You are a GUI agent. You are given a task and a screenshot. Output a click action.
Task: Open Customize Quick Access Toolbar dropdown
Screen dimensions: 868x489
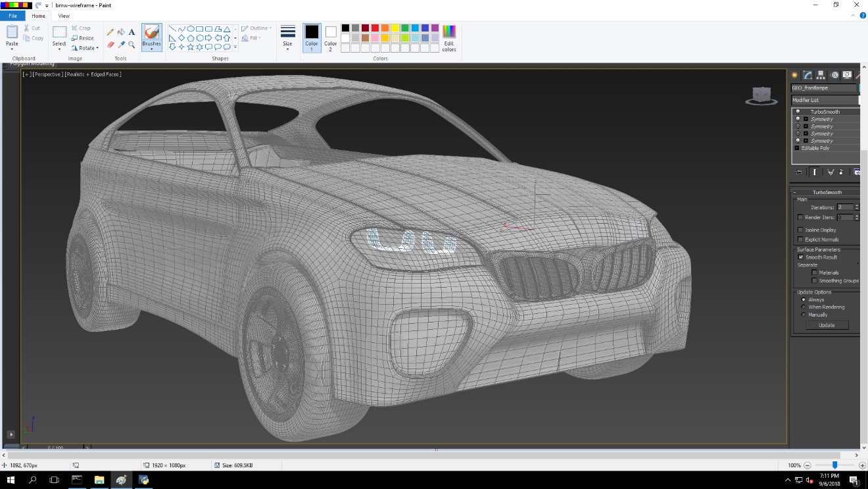47,5
